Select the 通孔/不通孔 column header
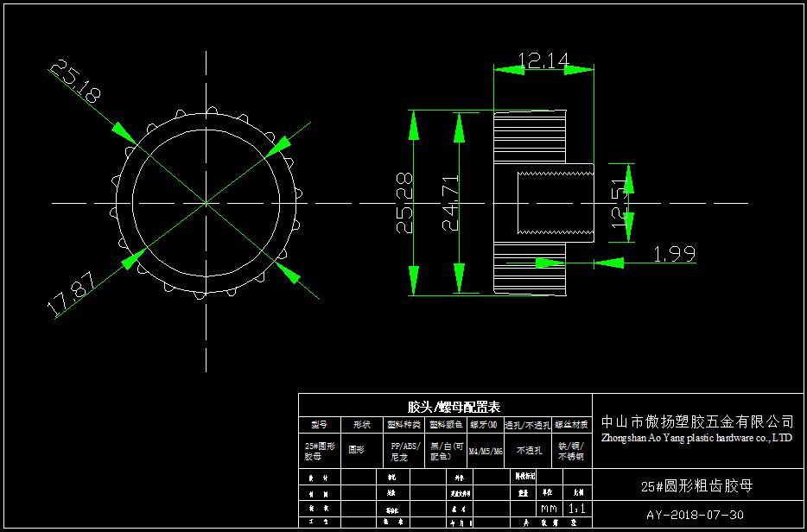The width and height of the screenshot is (807, 532). point(528,425)
